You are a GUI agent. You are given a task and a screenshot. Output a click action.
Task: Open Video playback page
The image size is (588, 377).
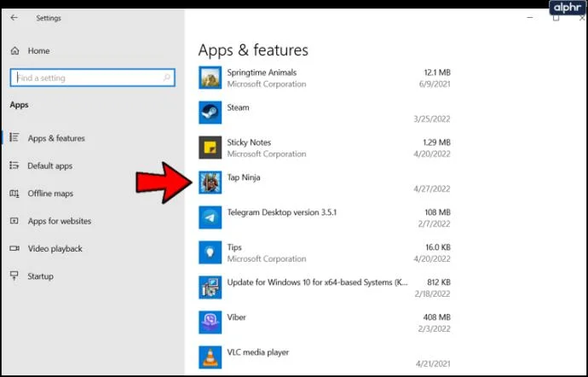[x=55, y=248]
